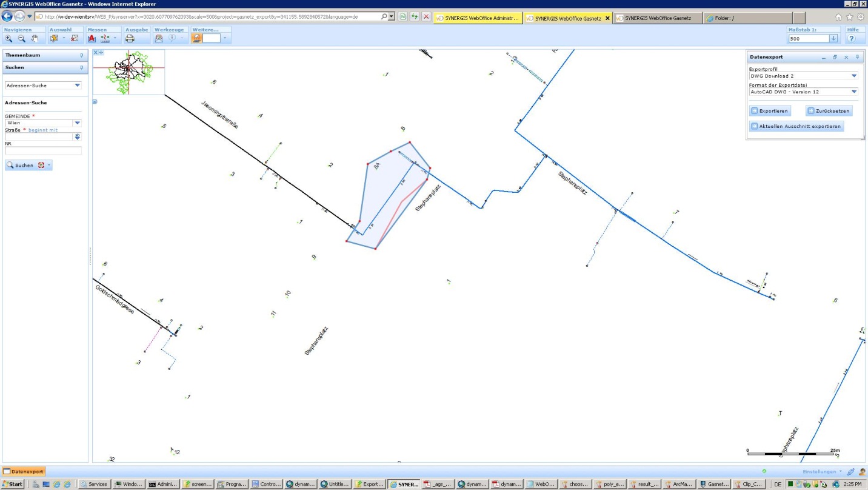This screenshot has width=868, height=490.
Task: Pin the Suchen panel
Action: pyautogui.click(x=82, y=67)
